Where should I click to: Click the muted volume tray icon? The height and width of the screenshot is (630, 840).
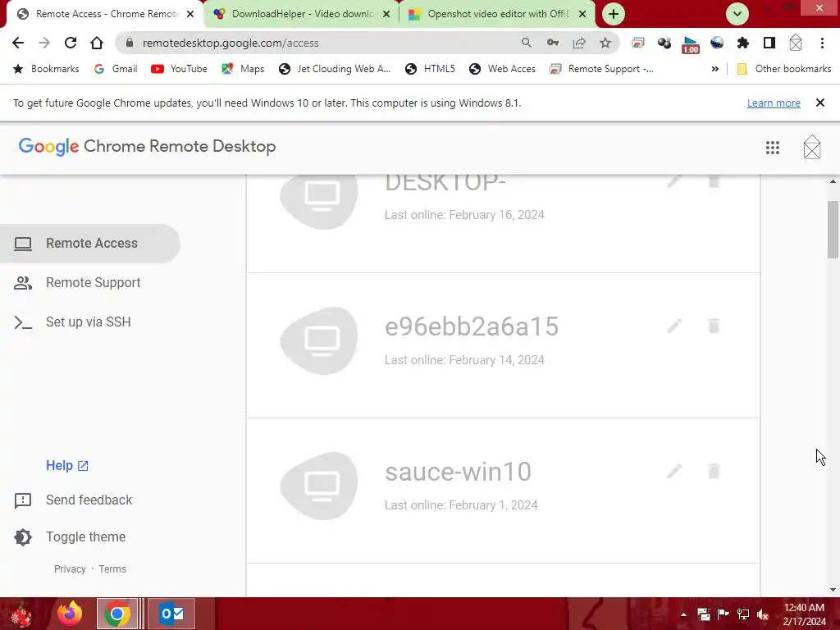[762, 614]
